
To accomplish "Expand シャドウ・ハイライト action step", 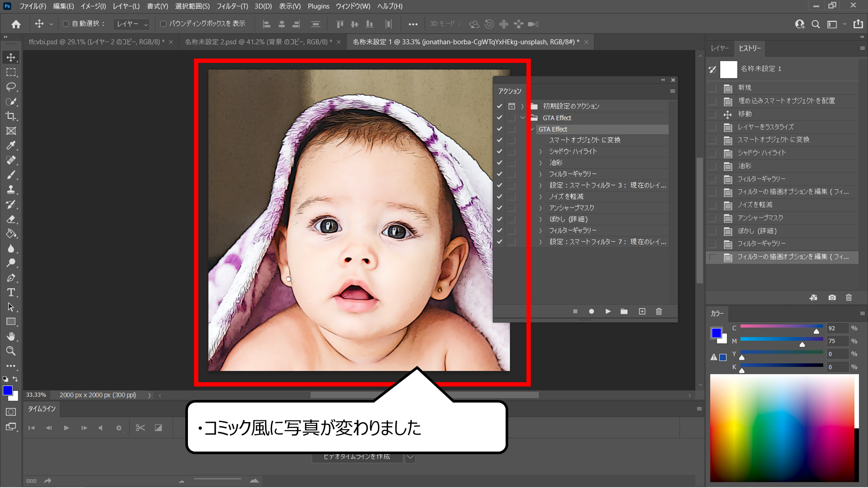I will 540,151.
